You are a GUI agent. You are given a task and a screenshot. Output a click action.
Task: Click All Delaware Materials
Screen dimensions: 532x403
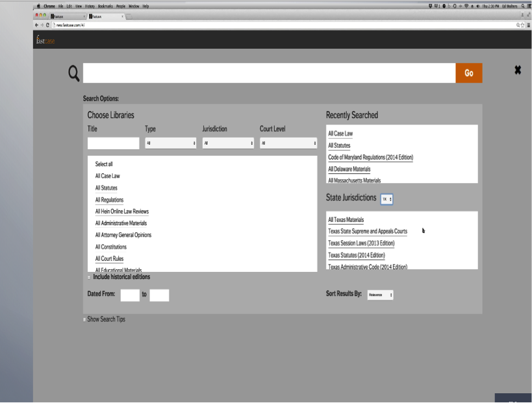coord(349,169)
